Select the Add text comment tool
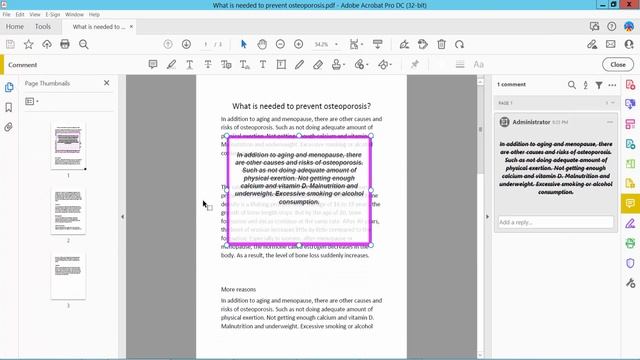 (263, 64)
